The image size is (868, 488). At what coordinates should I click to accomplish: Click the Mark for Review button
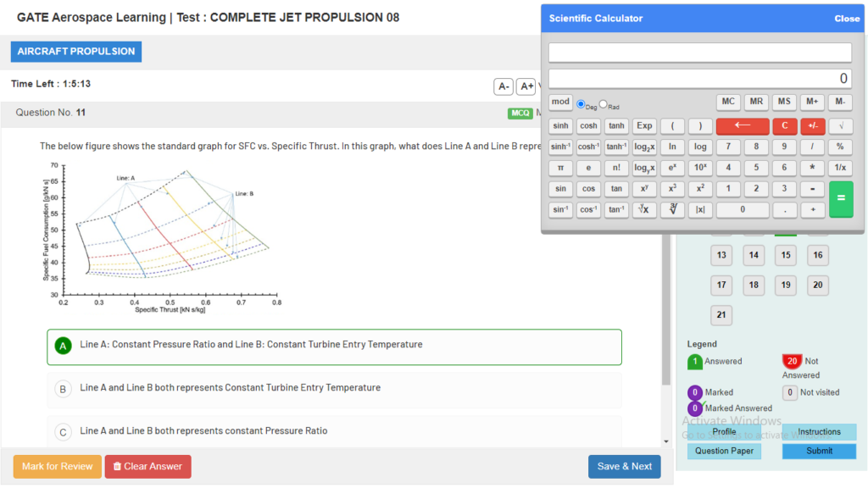57,467
